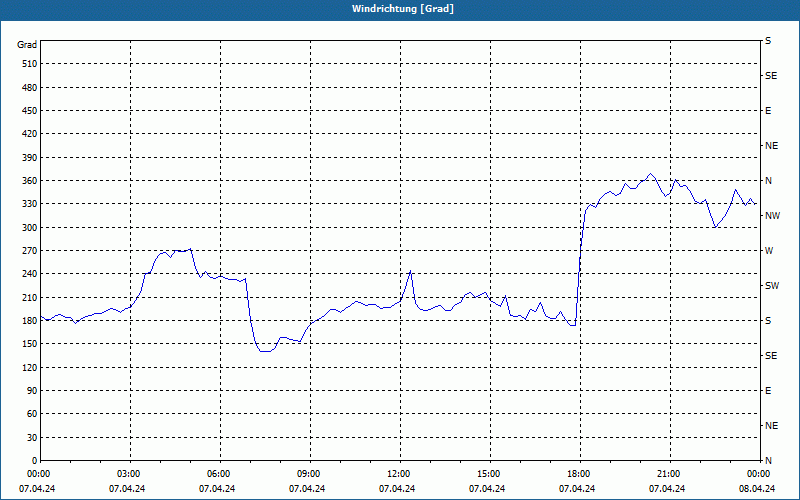Image resolution: width=800 pixels, height=500 pixels.
Task: Click the chart title "Windrichtung [Grad]"
Action: (403, 9)
